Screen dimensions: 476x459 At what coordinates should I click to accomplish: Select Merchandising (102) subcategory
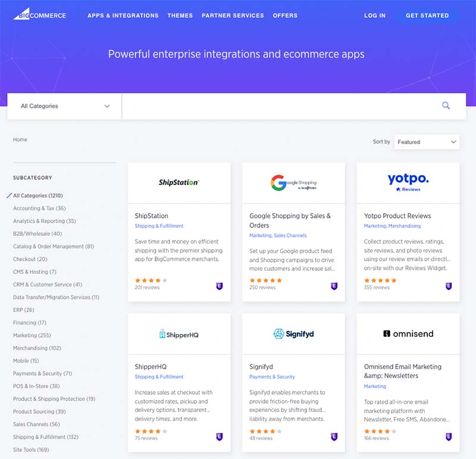click(x=37, y=348)
